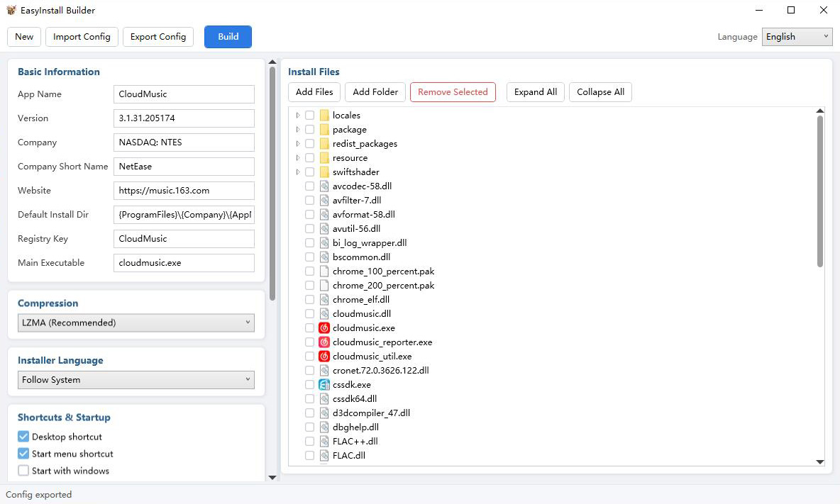
Task: Click the file list scroll down arrow
Action: tap(819, 461)
